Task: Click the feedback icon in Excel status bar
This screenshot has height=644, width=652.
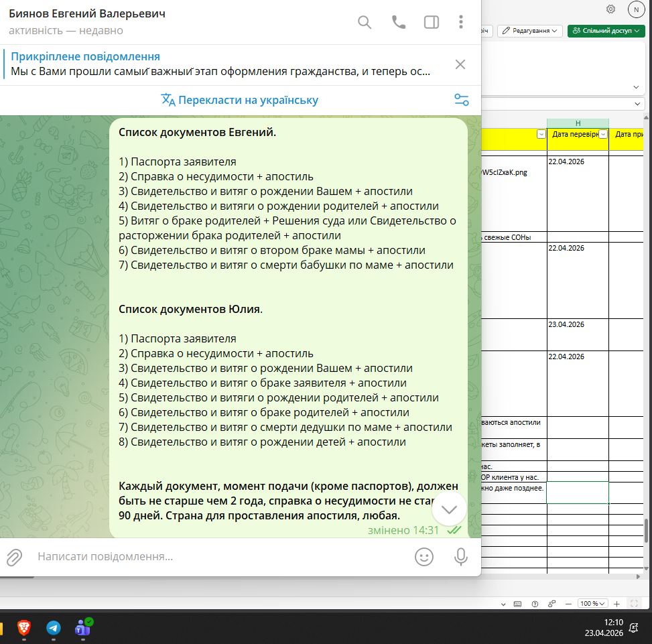Action: pyautogui.click(x=551, y=604)
